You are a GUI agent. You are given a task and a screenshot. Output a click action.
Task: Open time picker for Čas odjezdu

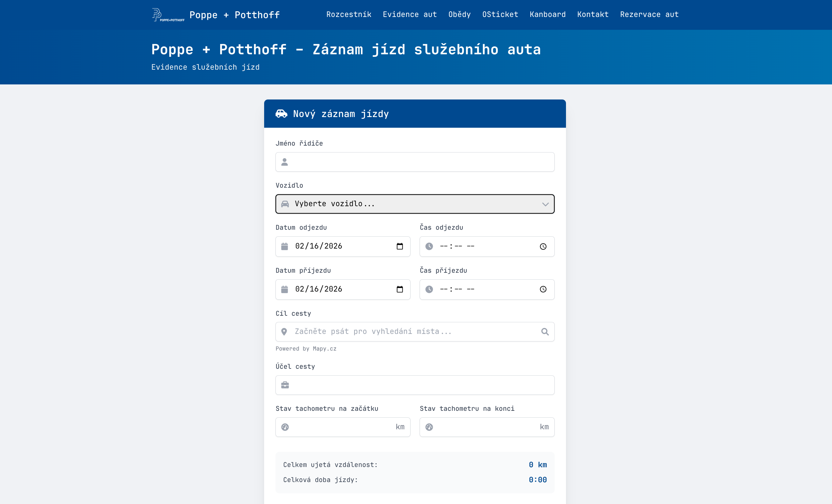543,247
